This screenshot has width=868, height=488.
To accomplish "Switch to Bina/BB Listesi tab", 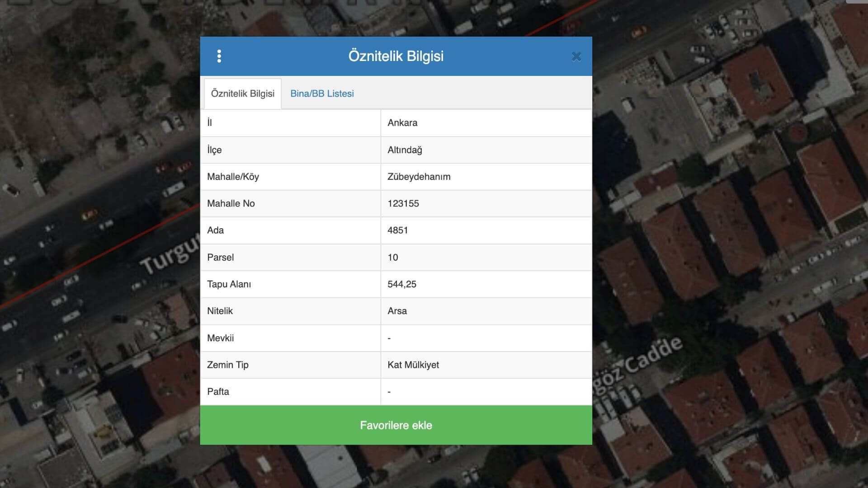I will 322,94.
